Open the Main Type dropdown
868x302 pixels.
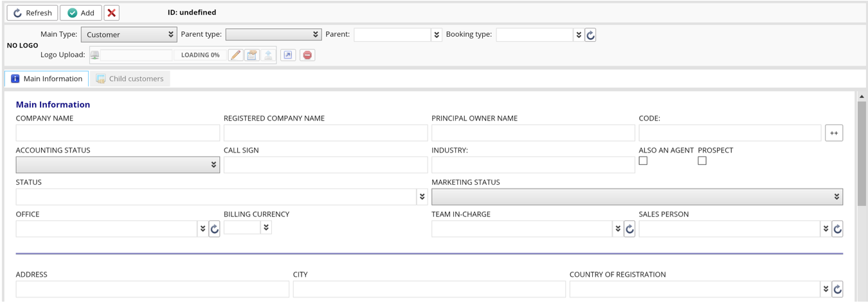click(129, 35)
